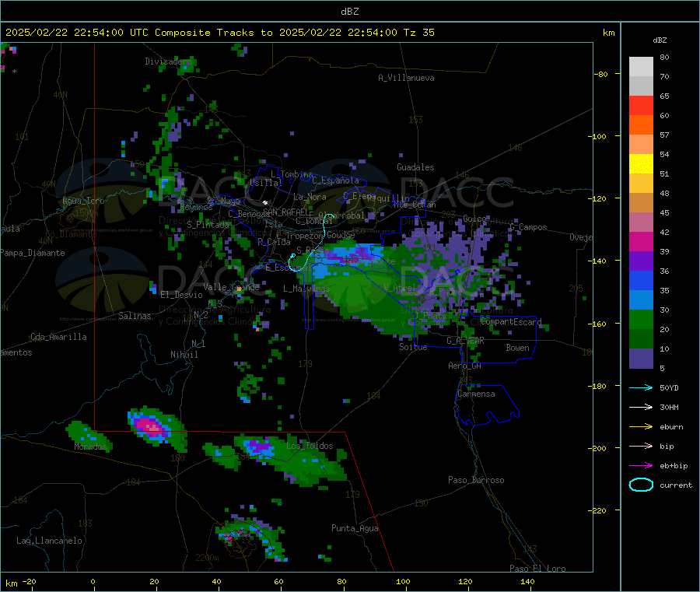
Task: Click the Agua_Toro map label
Action: (83, 201)
